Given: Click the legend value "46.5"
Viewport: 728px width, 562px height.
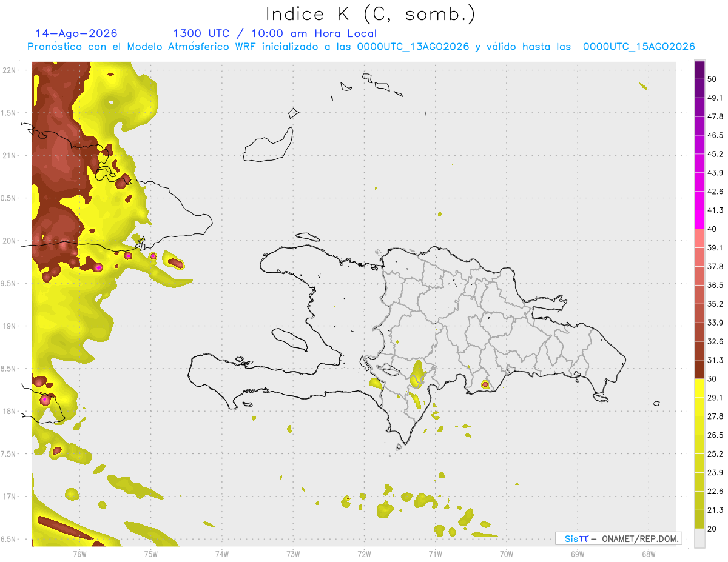Looking at the screenshot, I should click(x=715, y=135).
